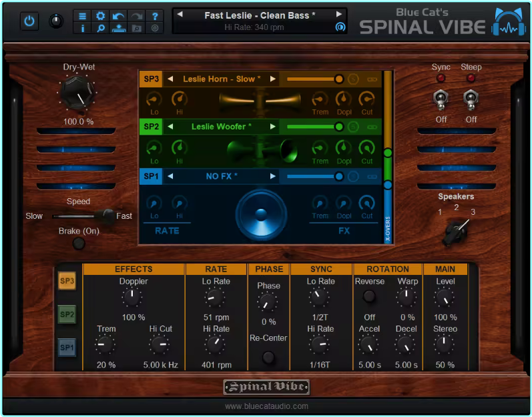
Task: Go to next SP3 preset
Action: coord(273,79)
